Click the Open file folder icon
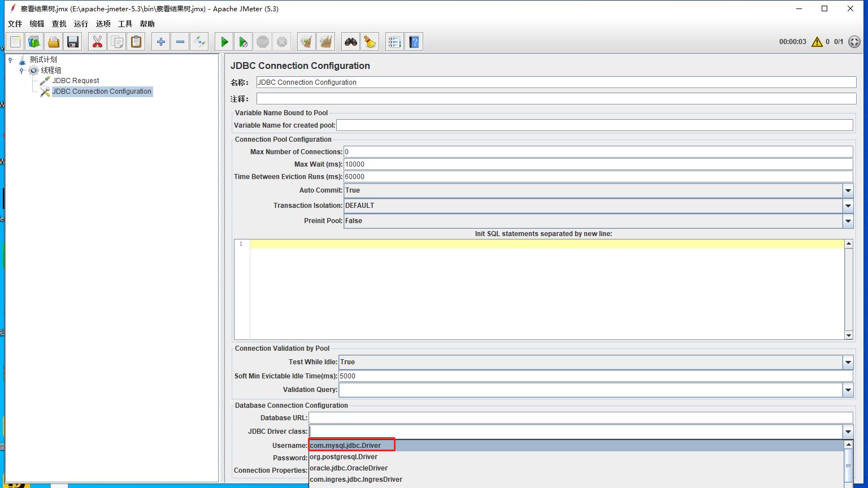 click(54, 42)
